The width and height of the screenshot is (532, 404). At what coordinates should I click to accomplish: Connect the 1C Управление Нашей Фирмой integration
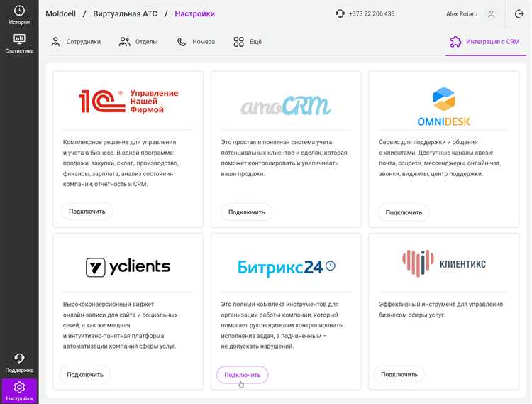(x=87, y=211)
